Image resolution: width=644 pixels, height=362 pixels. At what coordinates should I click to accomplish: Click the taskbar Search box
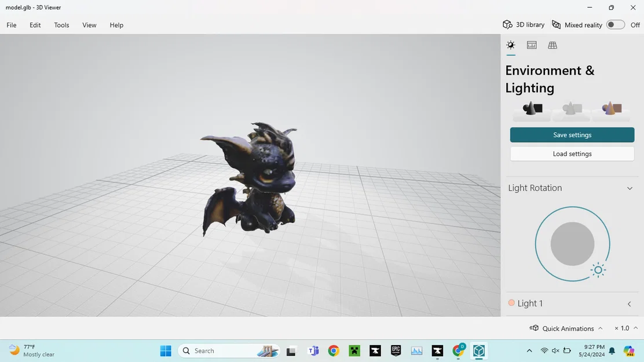(229, 351)
